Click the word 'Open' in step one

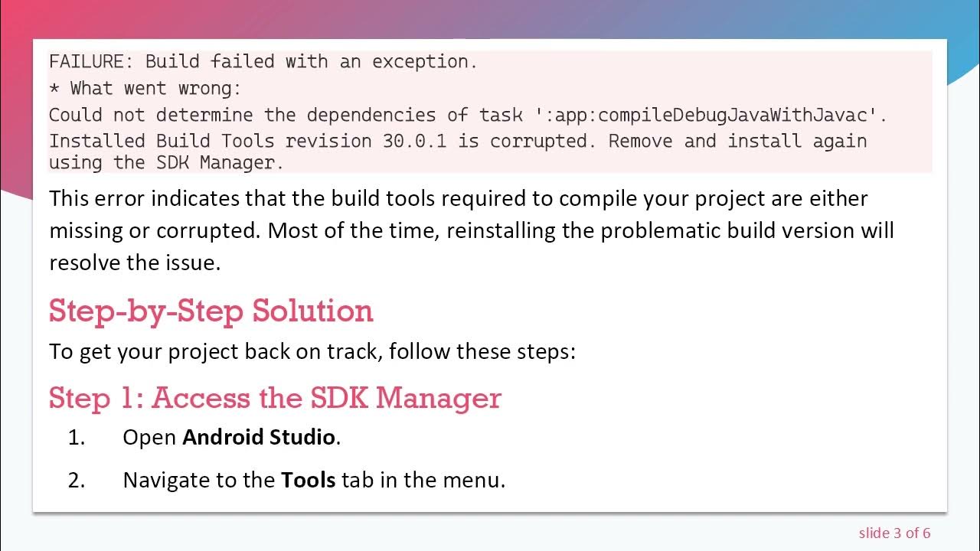[x=149, y=438]
